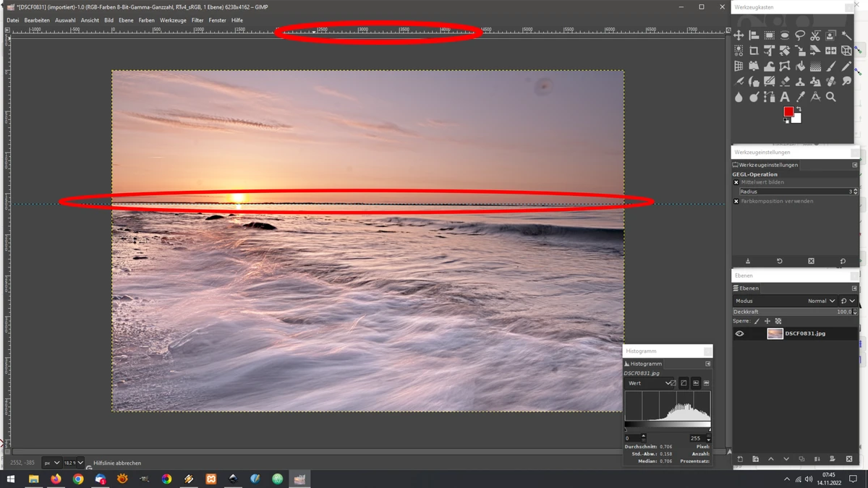Select the Text tool

pos(785,97)
